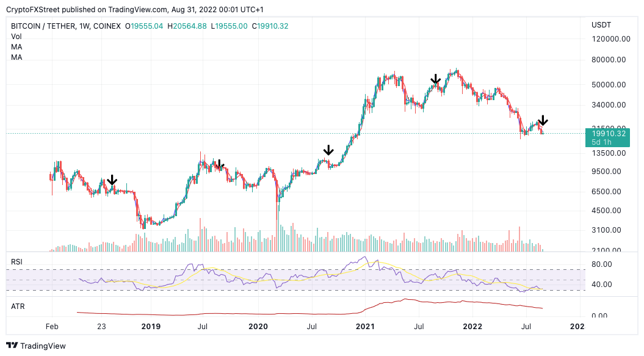Click the 2021 time axis label

point(365,327)
